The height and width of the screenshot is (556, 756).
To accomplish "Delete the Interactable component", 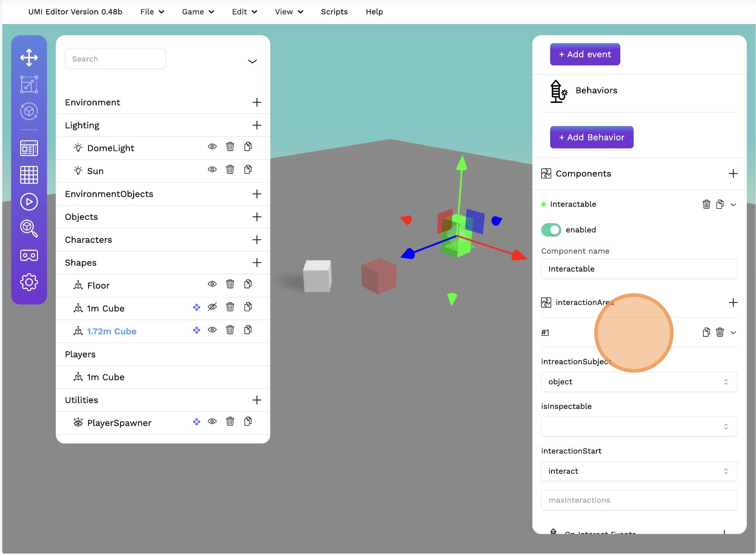I will (x=706, y=204).
